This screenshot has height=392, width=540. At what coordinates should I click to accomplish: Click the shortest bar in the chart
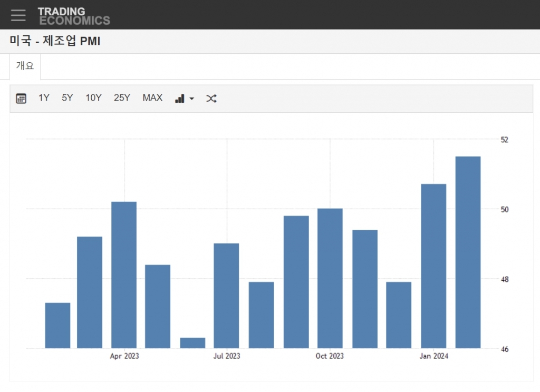pyautogui.click(x=192, y=343)
